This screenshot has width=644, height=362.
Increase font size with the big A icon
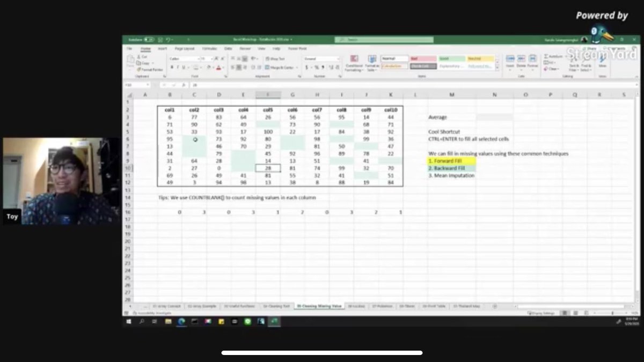[x=217, y=58]
